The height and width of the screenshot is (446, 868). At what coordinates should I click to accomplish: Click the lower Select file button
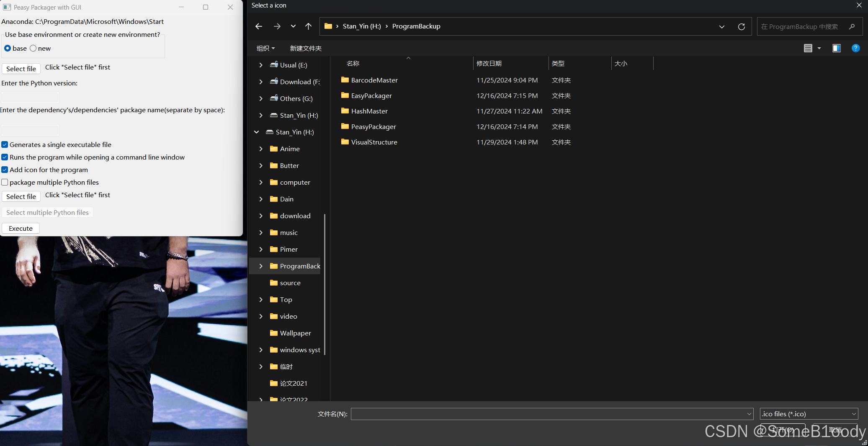[x=21, y=196]
